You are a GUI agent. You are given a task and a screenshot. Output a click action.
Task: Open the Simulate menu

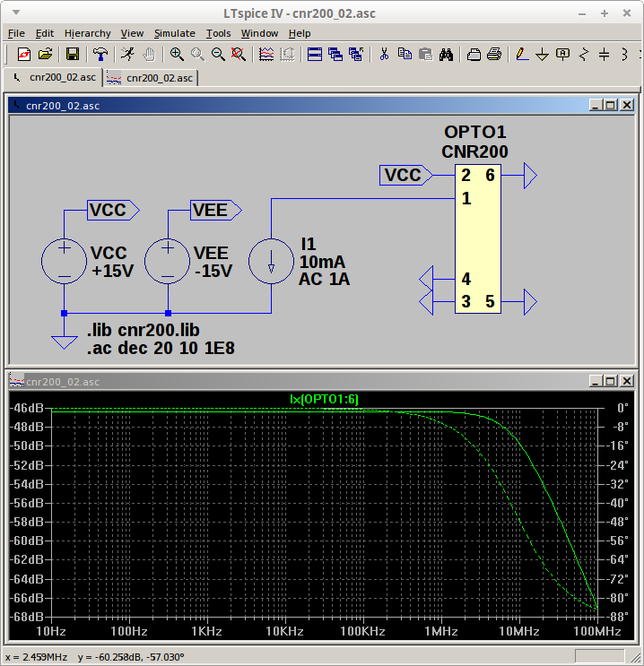(174, 33)
